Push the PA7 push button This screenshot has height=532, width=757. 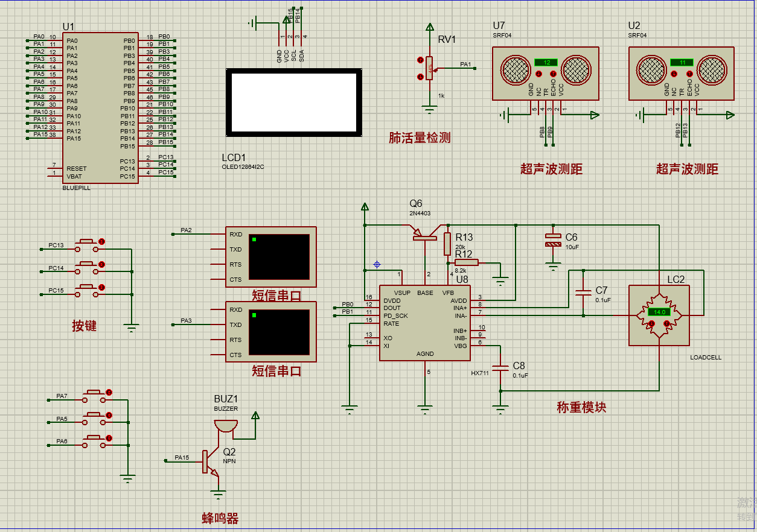coord(94,397)
